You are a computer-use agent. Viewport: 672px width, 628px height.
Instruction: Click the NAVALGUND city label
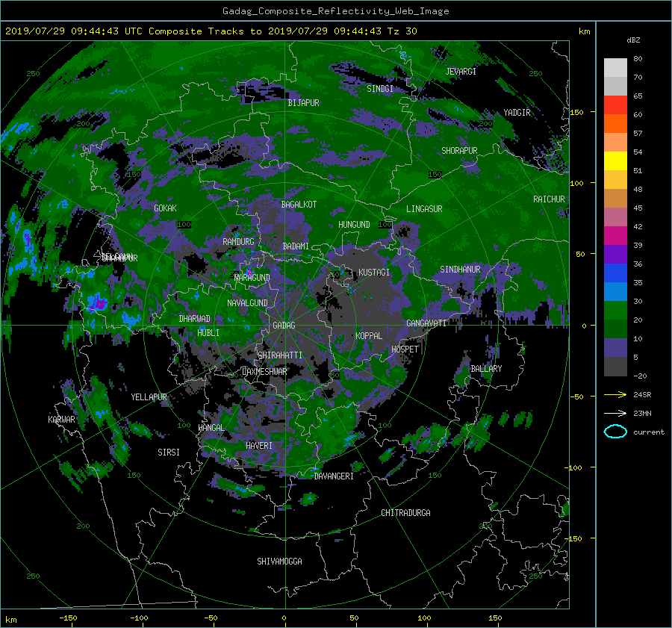(x=247, y=303)
